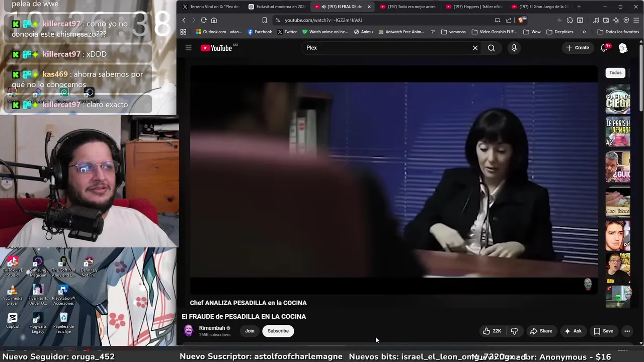Screen dimensions: 644x362
Task: Open Hogwarts Legacy desktop shortcut
Action: [38, 323]
